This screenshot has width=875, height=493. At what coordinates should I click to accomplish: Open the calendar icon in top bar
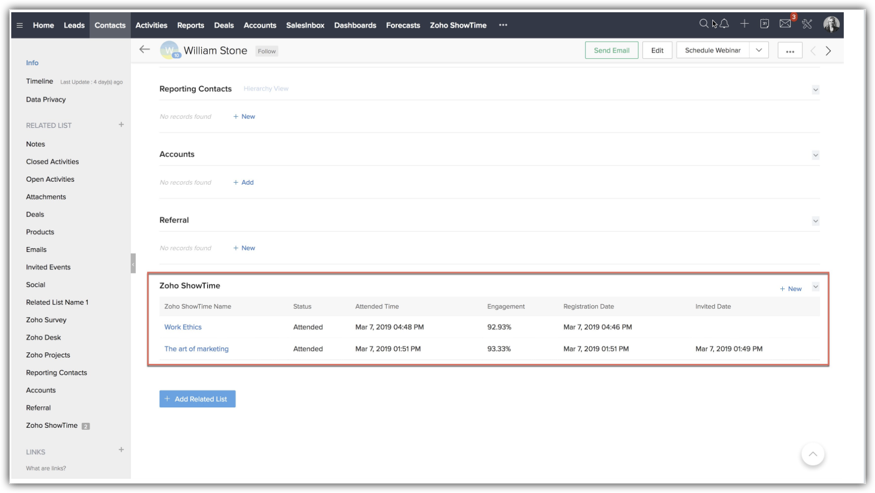(x=765, y=23)
